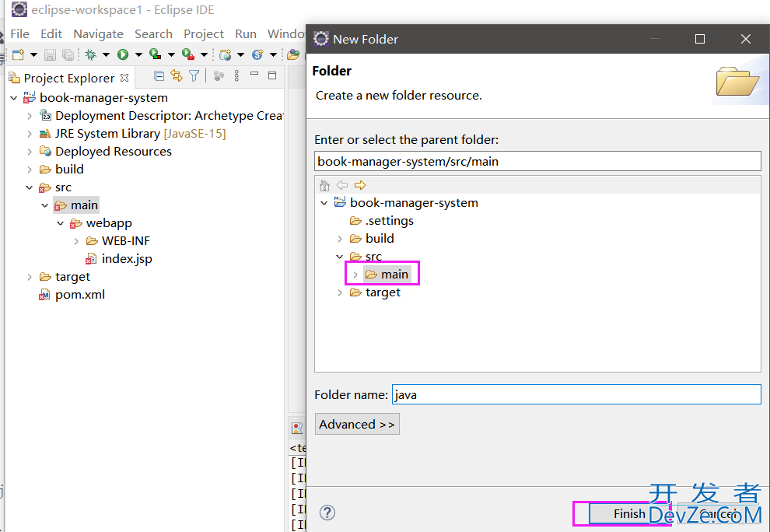
Task: Open Project Explorer View Menu three dots
Action: click(x=236, y=75)
